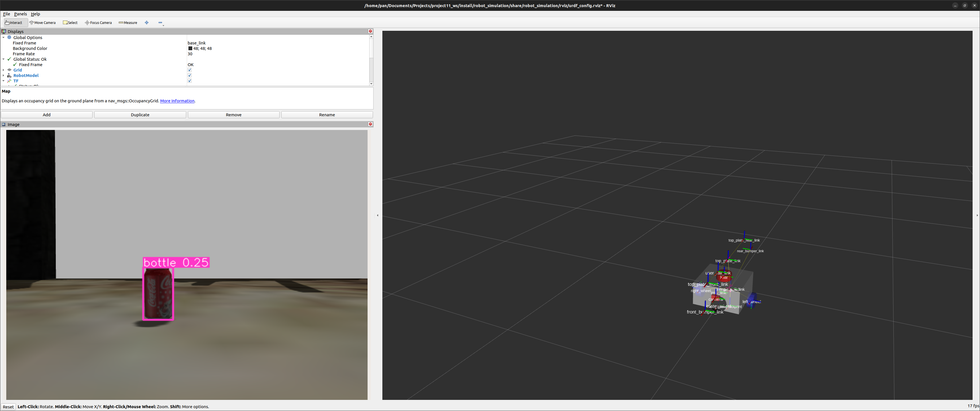Disable the RobotModel display checkbox
The height and width of the screenshot is (411, 980).
(189, 76)
